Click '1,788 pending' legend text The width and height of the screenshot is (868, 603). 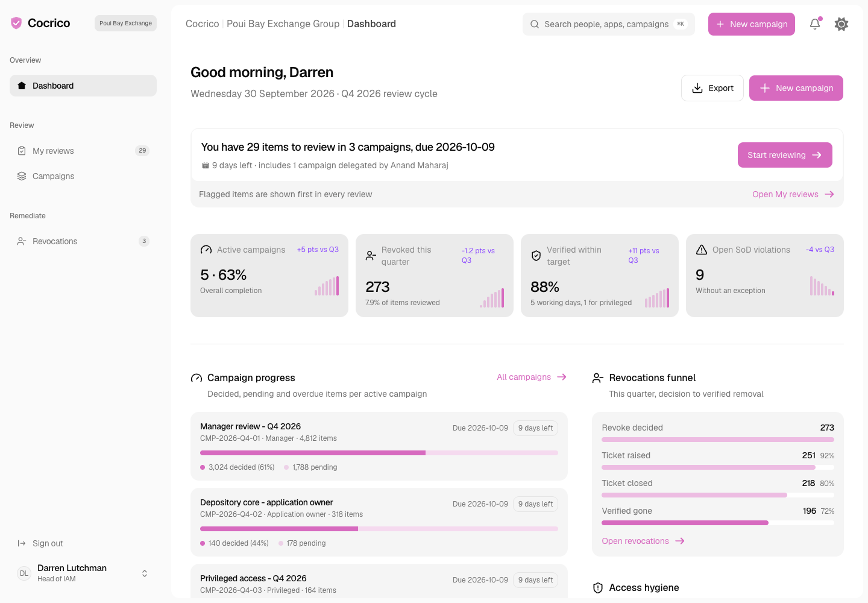315,467
